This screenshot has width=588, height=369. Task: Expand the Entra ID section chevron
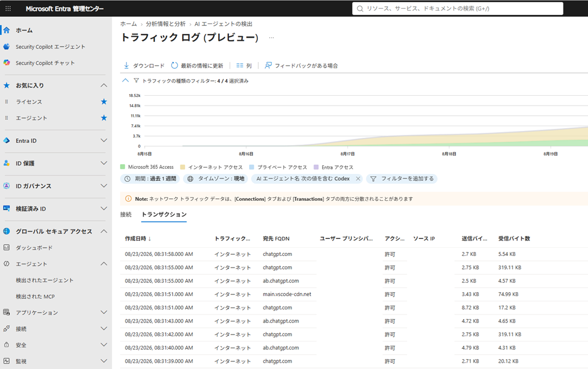click(x=104, y=141)
